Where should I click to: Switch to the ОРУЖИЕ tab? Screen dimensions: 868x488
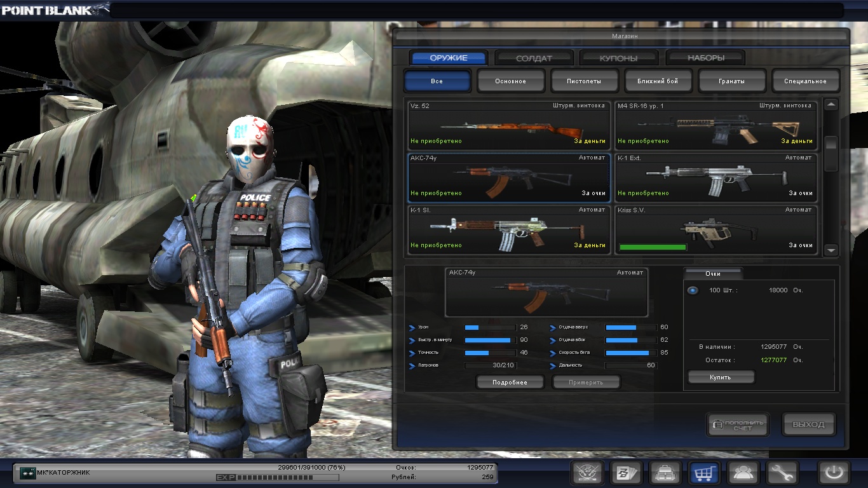(449, 58)
